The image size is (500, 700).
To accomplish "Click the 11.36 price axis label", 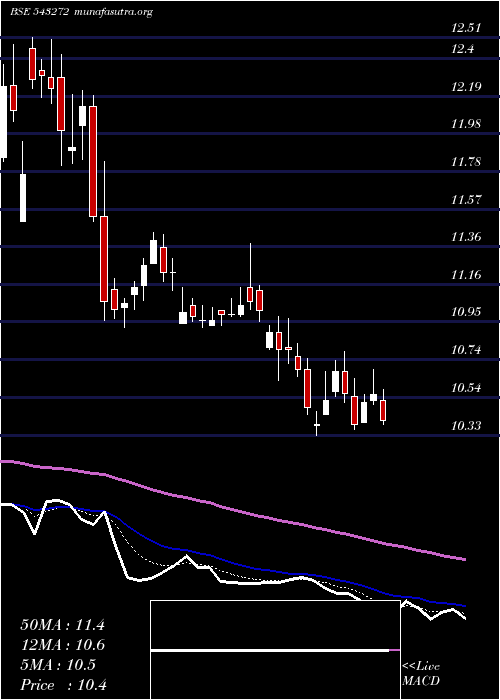I will 466,237.
